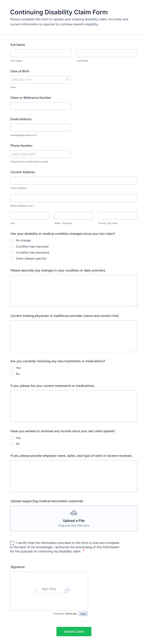Image resolution: width=146 pixels, height=644 pixels.
Task: Click the Phone Number field
Action: coord(41,154)
